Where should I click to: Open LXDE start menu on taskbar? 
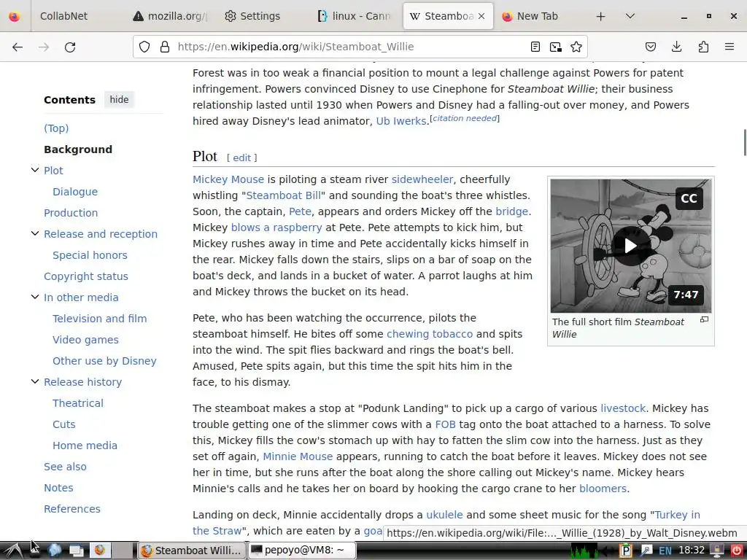[x=15, y=551]
